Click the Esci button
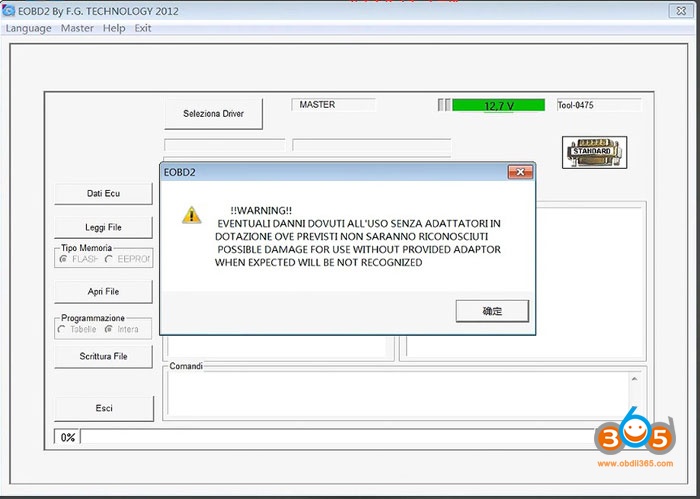This screenshot has height=499, width=700. [104, 408]
